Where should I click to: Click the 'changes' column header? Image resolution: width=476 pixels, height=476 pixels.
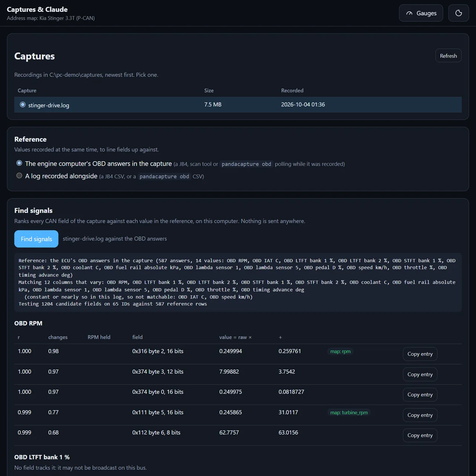(x=58, y=337)
